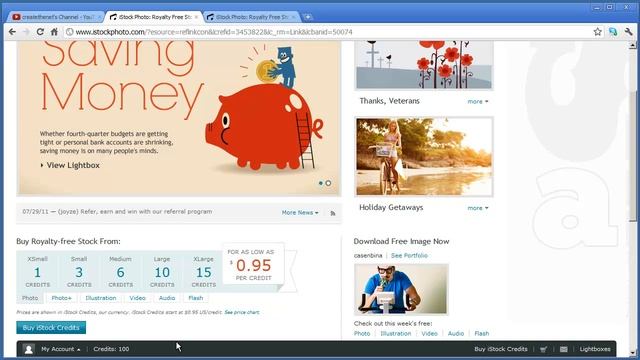
Task: Expand 'more' under Holiday Getaways
Action: [x=478, y=208]
